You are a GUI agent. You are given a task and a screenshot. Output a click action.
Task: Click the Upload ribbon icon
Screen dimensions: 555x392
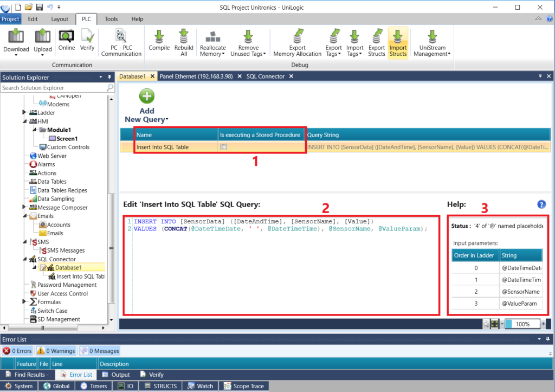[42, 42]
